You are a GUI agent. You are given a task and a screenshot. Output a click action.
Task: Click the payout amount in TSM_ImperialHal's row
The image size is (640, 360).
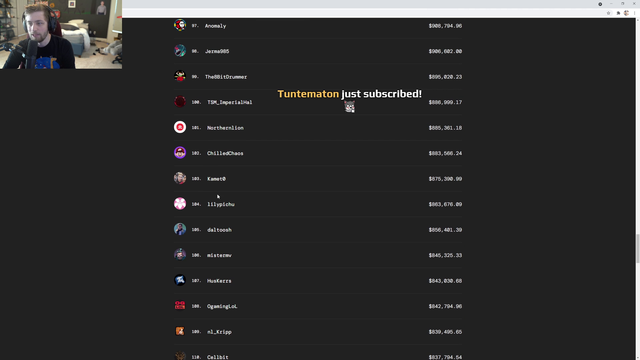[445, 102]
